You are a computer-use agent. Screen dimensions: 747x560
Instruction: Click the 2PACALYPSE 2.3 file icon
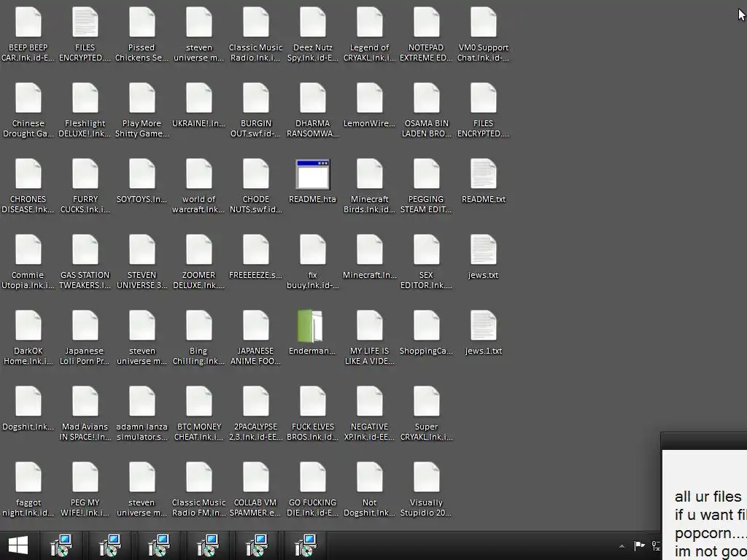[x=256, y=401]
